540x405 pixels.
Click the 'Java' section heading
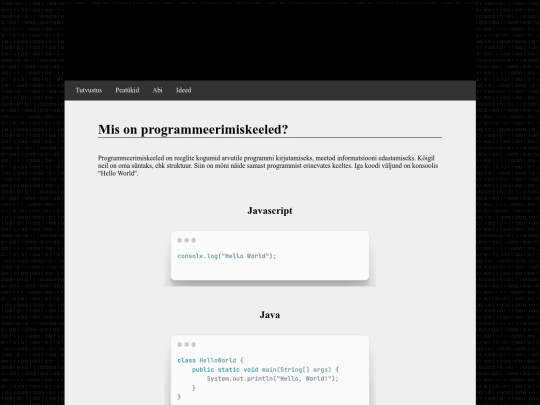pos(270,315)
